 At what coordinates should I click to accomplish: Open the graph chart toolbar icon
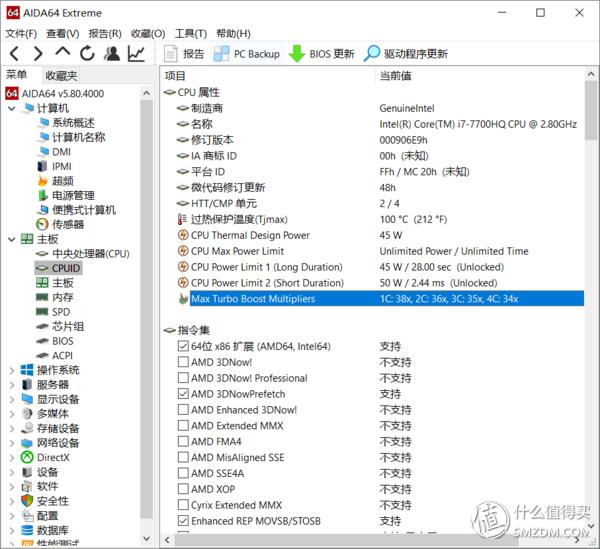click(136, 54)
